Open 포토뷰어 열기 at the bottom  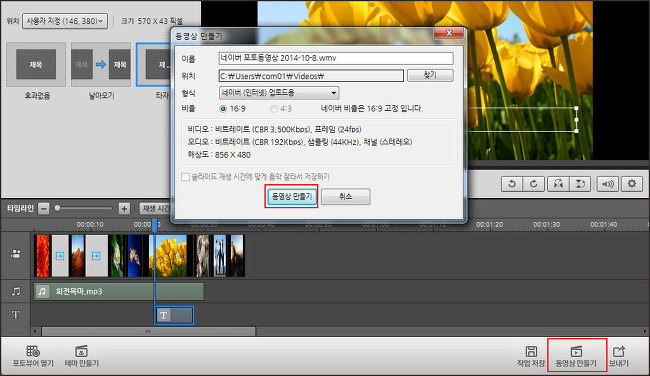[x=33, y=356]
